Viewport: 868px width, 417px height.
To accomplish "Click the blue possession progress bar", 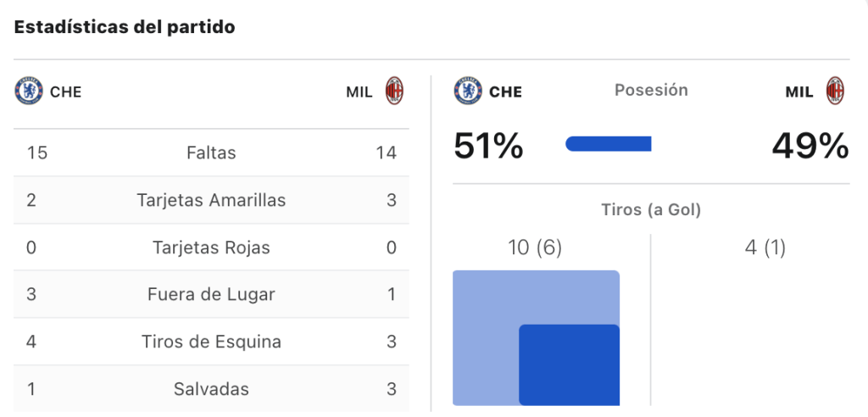I will (x=609, y=144).
